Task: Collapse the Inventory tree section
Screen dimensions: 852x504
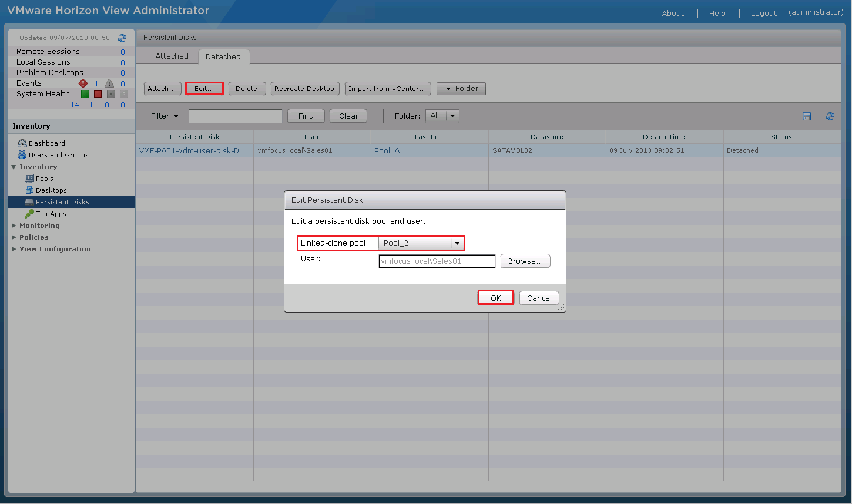Action: click(x=14, y=167)
